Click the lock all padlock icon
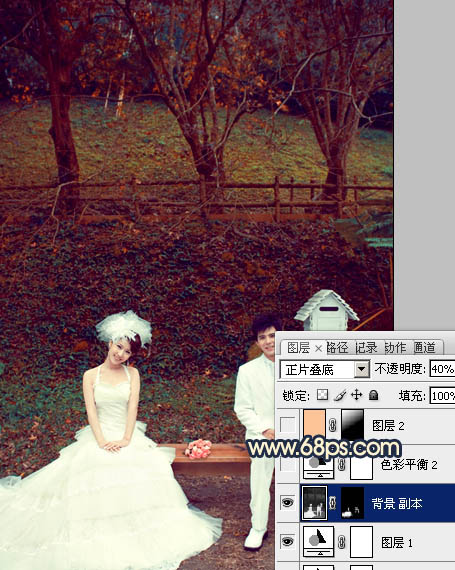Viewport: 455px width, 570px height. [373, 395]
